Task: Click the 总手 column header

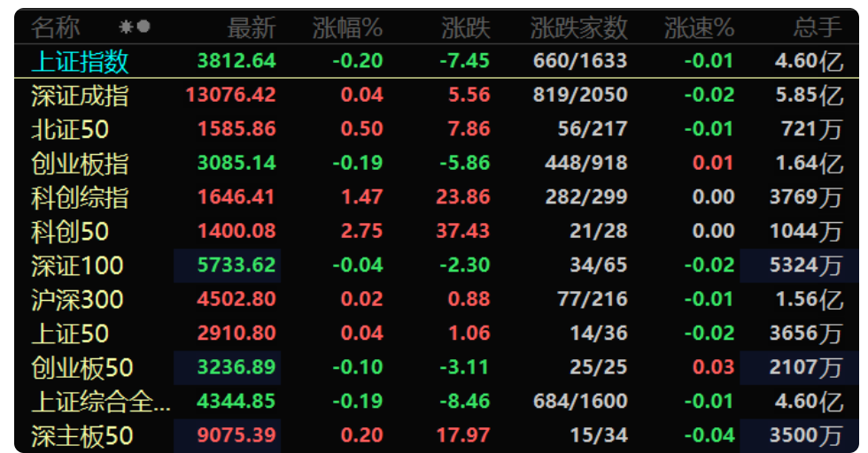Action: click(817, 28)
